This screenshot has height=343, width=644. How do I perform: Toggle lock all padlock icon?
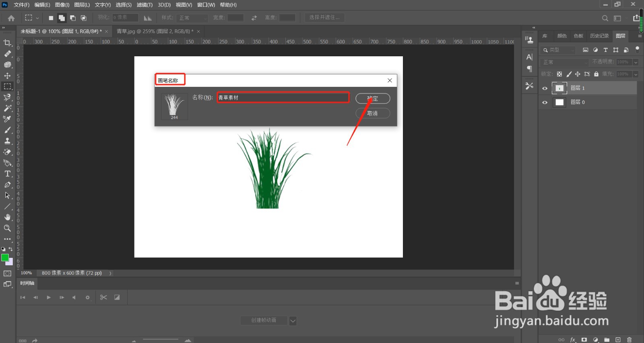coord(596,74)
